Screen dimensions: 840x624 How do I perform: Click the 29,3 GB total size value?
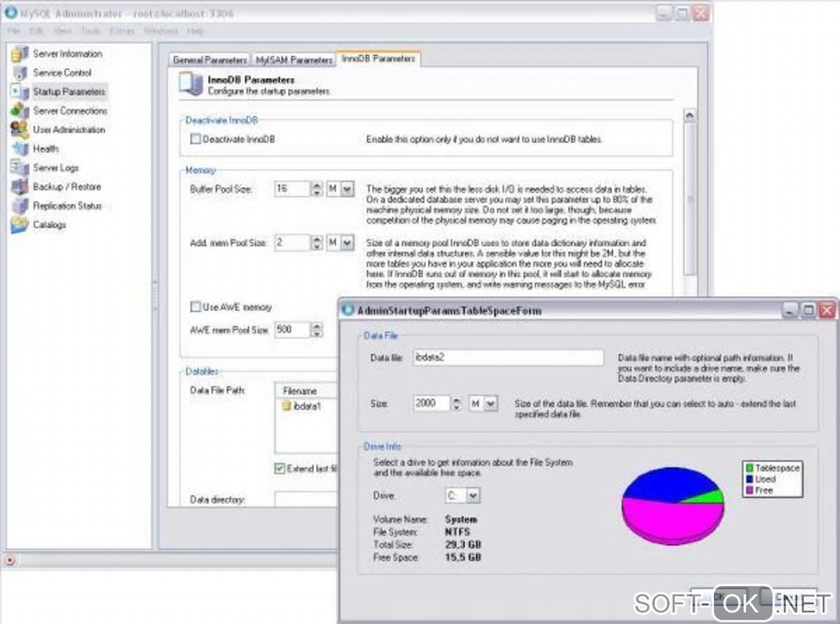[463, 545]
